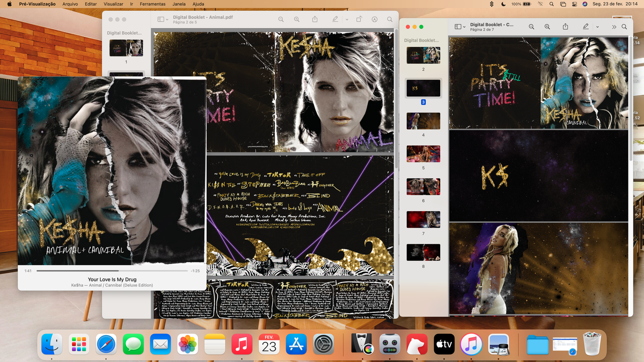The height and width of the screenshot is (362, 644).
Task: Click the vertical scrollbar in the Animal.pdf window
Action: pos(396,98)
